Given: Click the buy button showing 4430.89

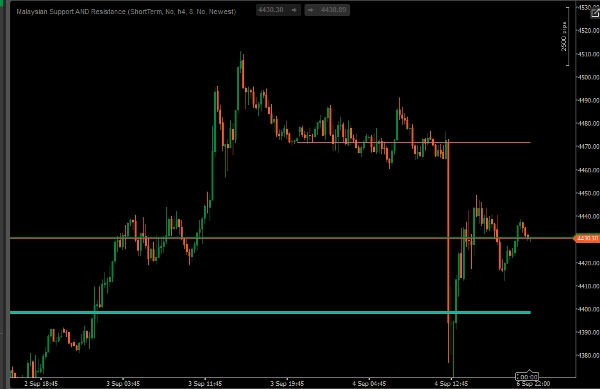Looking at the screenshot, I should pyautogui.click(x=327, y=10).
